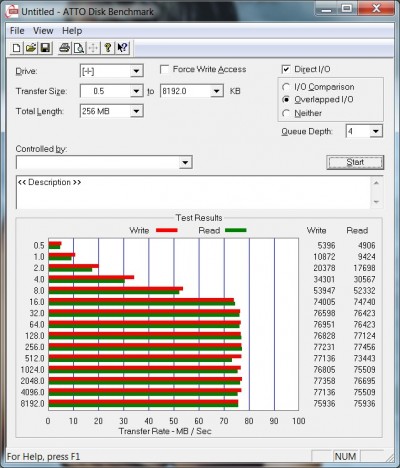Click the Test Results heading

coord(199,218)
